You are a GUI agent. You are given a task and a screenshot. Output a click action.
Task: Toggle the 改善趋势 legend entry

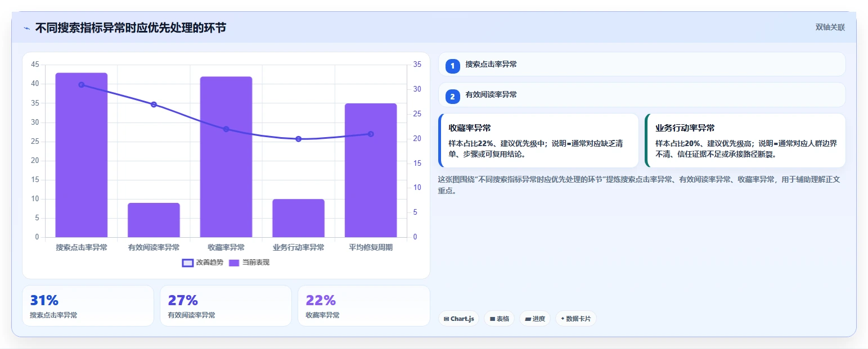pos(203,262)
